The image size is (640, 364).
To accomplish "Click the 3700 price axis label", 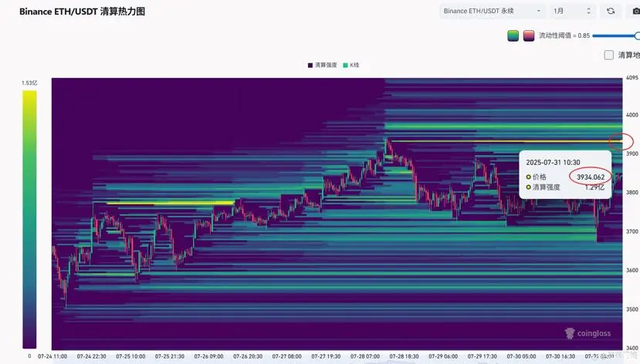I will (632, 231).
